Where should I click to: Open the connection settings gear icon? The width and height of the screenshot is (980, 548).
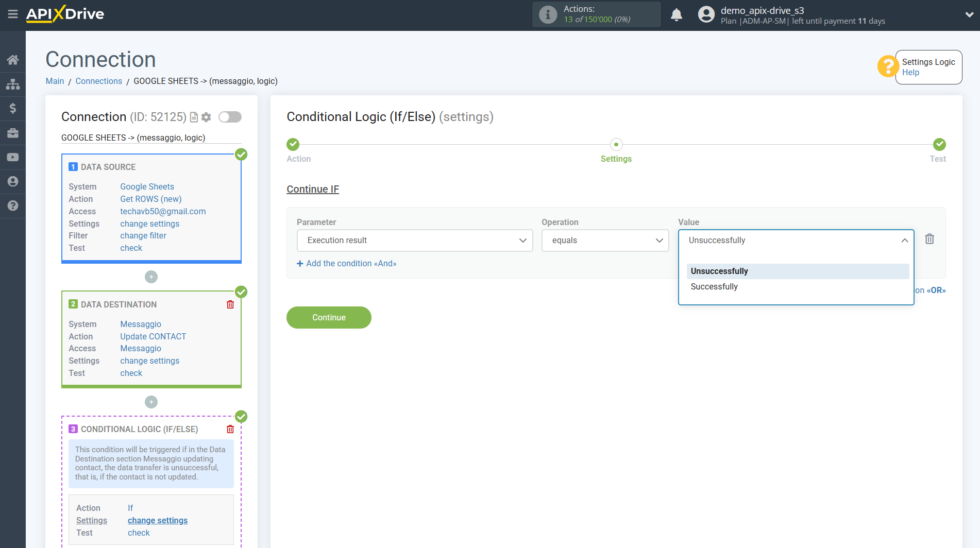(206, 117)
